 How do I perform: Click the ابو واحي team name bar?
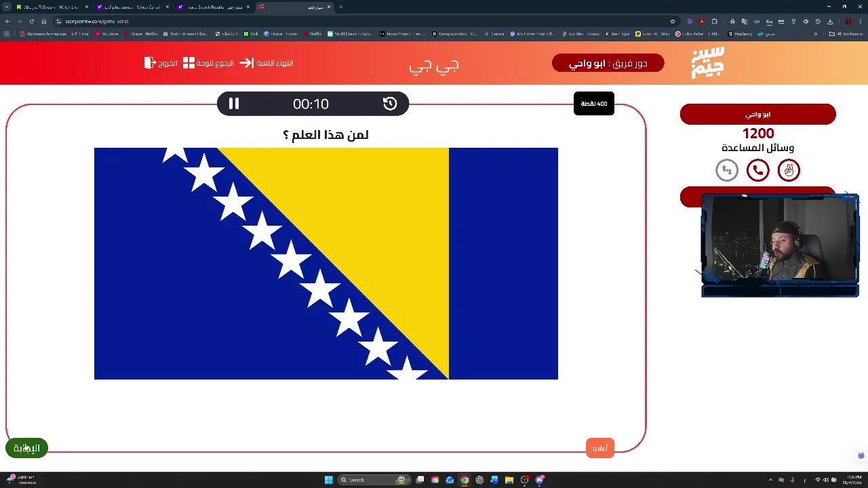click(x=757, y=115)
